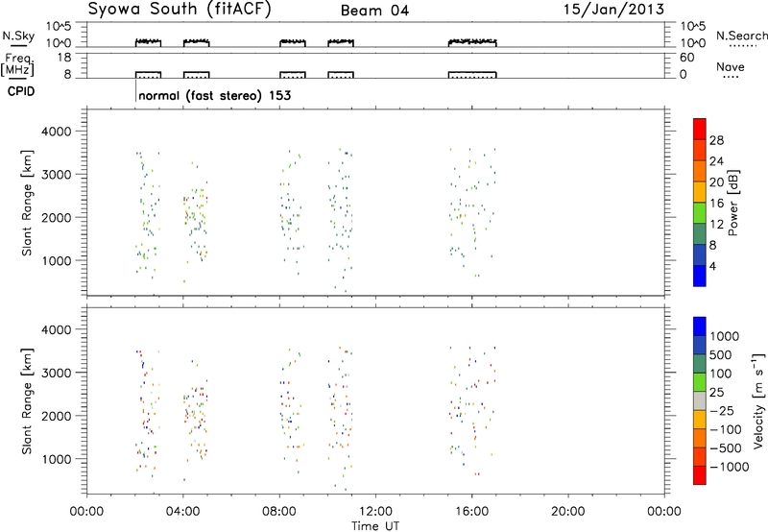Screen dimensions: 768x532
Task: Click the gray segment of the Velocity colorbar
Action: click(700, 400)
